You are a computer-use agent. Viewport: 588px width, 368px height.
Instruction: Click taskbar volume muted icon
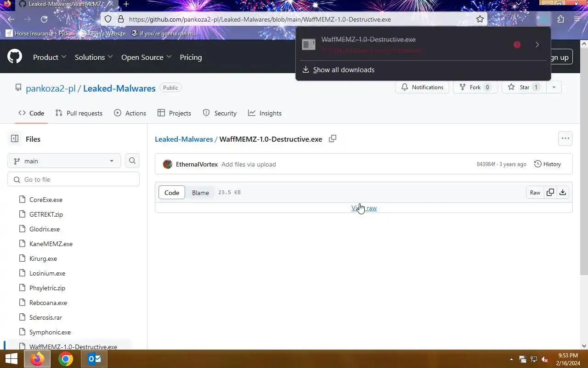(545, 359)
